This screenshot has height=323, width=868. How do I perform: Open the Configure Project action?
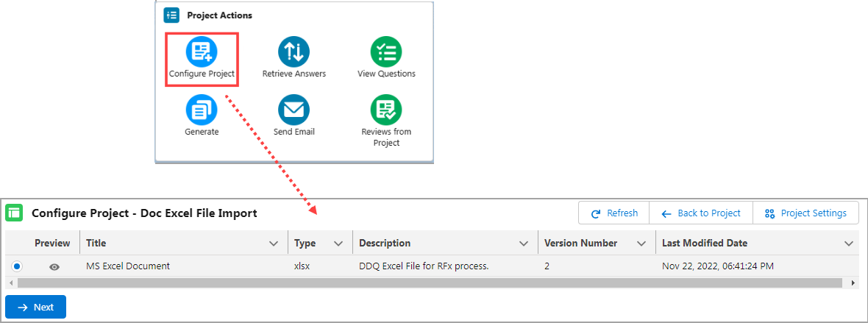(202, 58)
